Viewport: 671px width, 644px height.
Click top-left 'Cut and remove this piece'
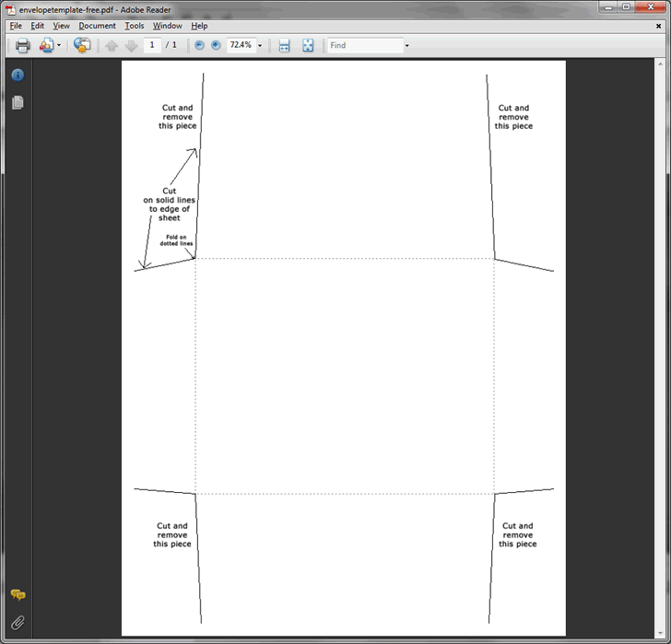point(178,117)
